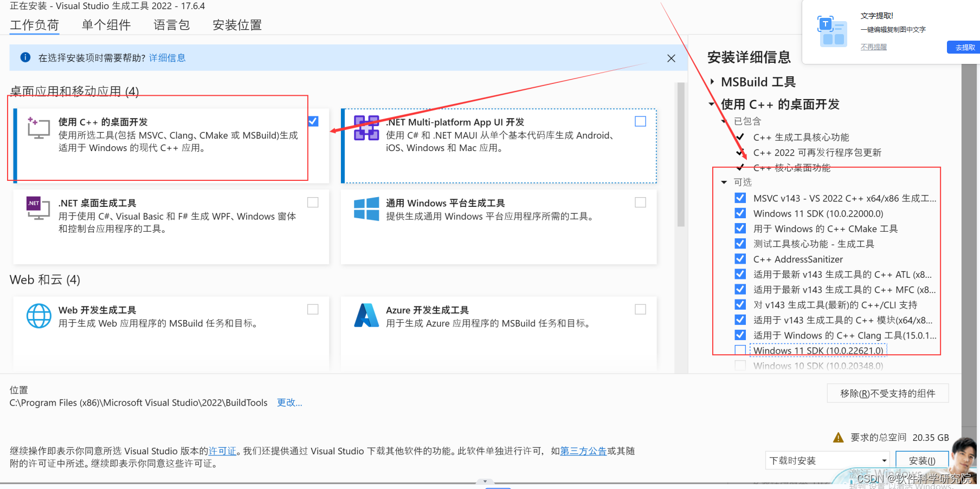Click the Web 开发生成工具 globe icon
The image size is (980, 489).
(x=39, y=316)
